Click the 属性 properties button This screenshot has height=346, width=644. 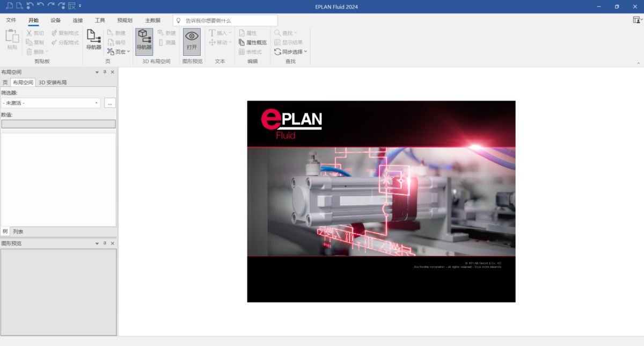click(x=248, y=33)
